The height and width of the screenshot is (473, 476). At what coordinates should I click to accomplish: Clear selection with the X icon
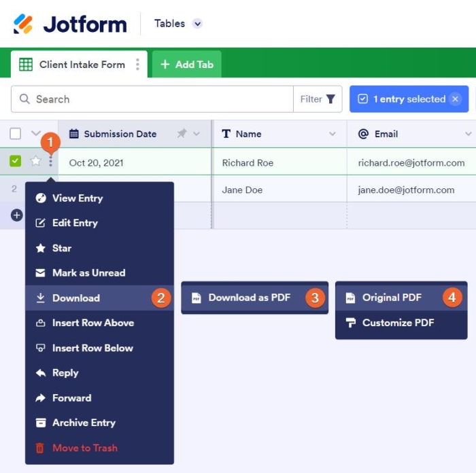click(455, 99)
